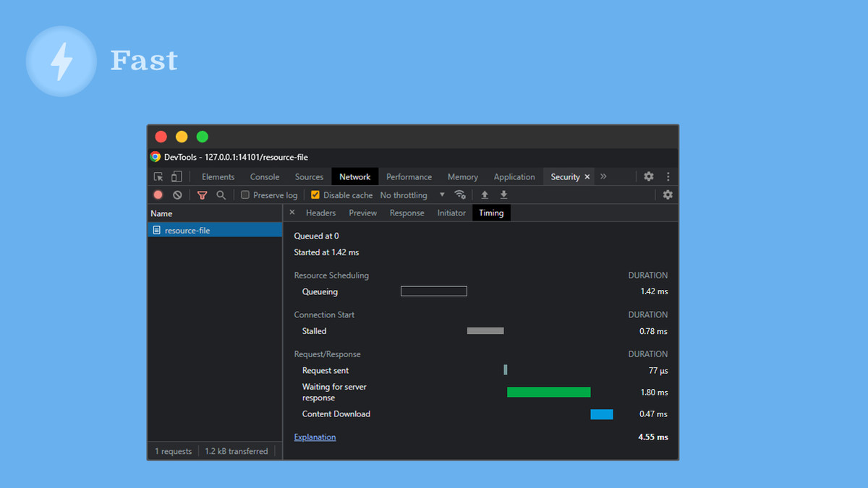868x488 pixels.
Task: Open network settings gear in toolbar
Action: tap(668, 194)
